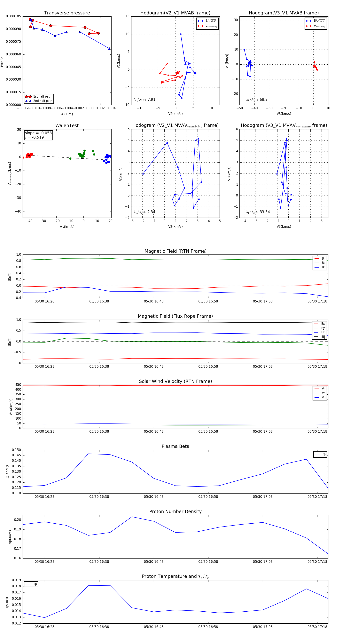Select the "Vt" legend entry

coord(320,393)
